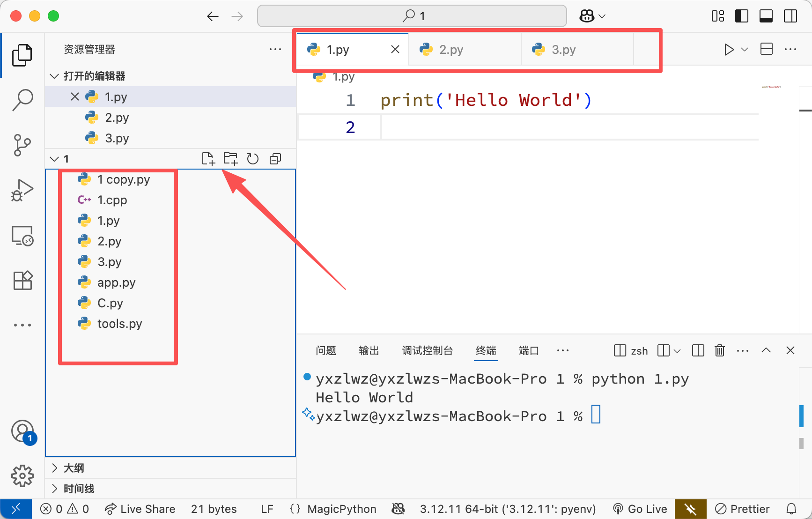812x519 pixels.
Task: Expand the 大纲 outline section
Action: tap(74, 468)
